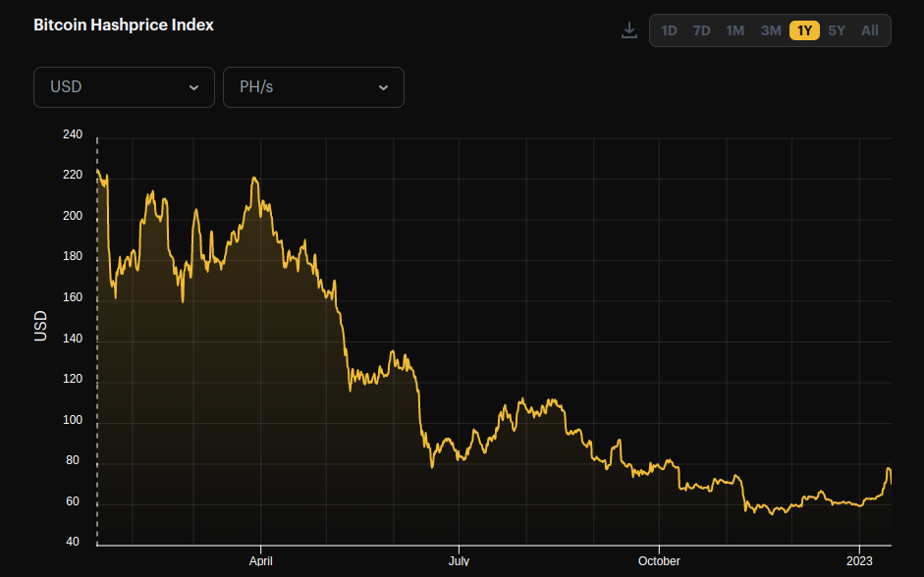Show All historical data

870,30
